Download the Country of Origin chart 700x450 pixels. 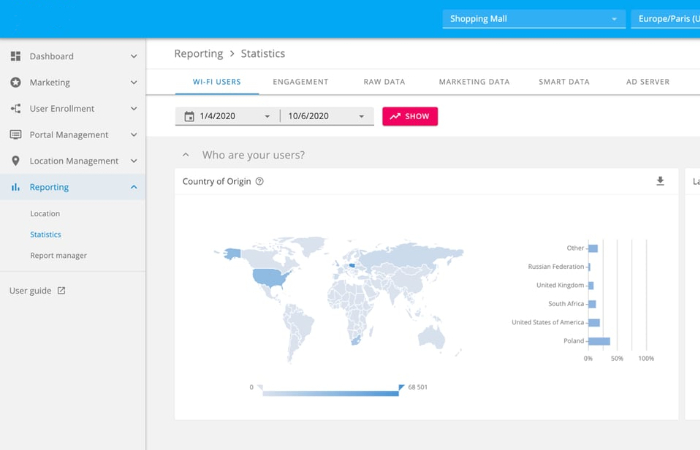click(660, 182)
